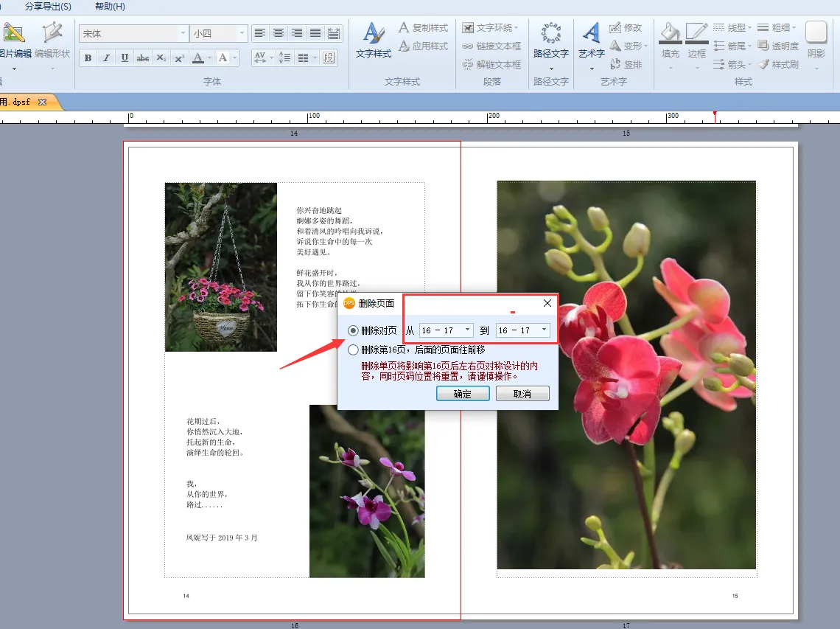Click 确定 to confirm page deletion
The height and width of the screenshot is (629, 840).
462,394
